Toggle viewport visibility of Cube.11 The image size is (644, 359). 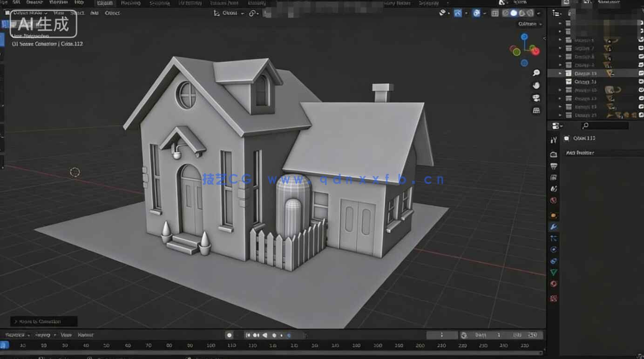tap(641, 82)
